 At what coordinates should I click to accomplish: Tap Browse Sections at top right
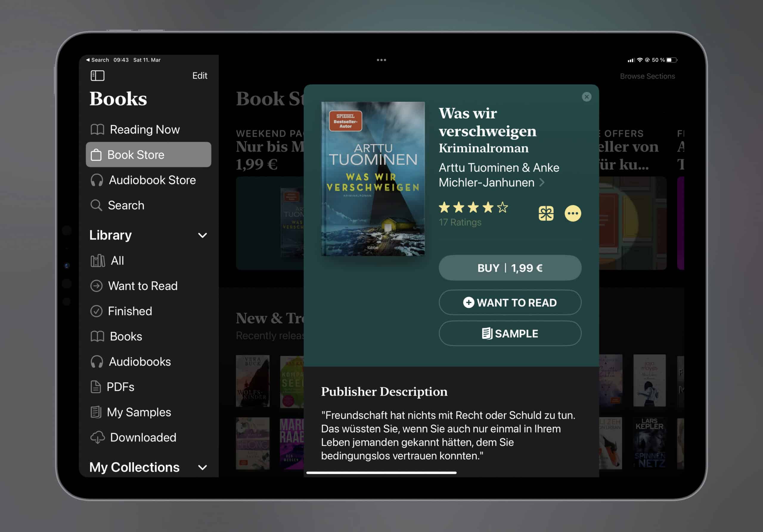[647, 76]
